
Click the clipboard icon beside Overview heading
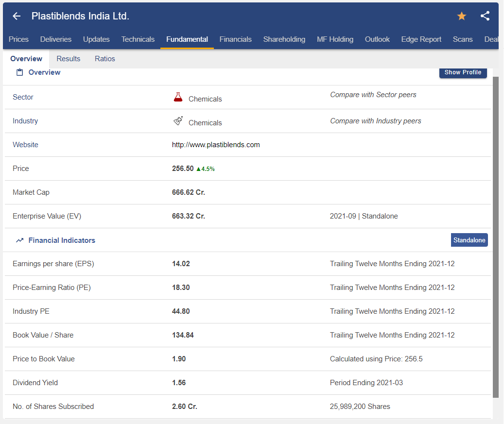19,72
